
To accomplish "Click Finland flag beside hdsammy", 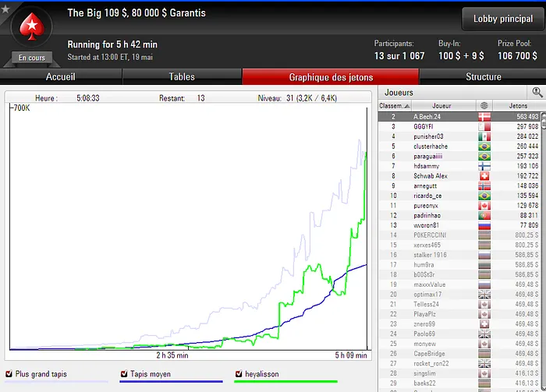I will (x=484, y=166).
